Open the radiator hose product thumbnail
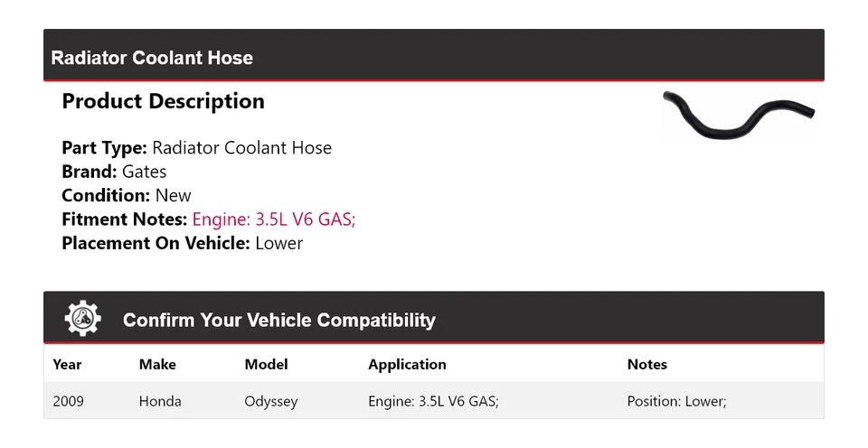Viewport: 868px width, 448px height. tap(738, 116)
